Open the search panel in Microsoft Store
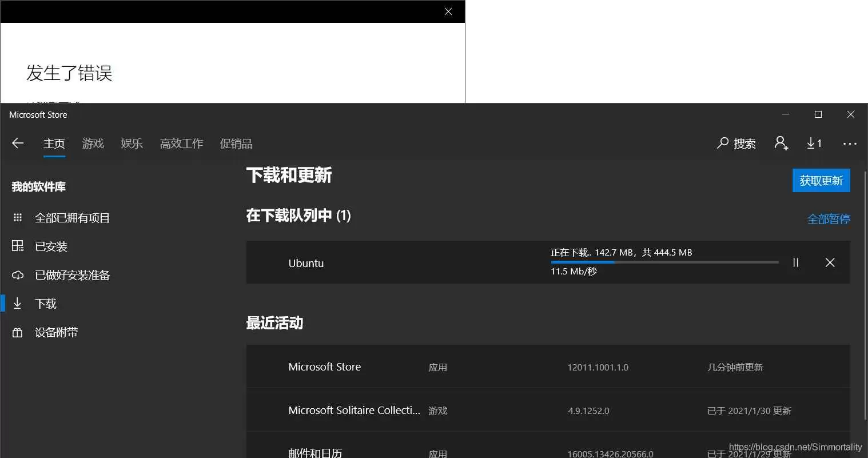The height and width of the screenshot is (458, 868). [737, 144]
